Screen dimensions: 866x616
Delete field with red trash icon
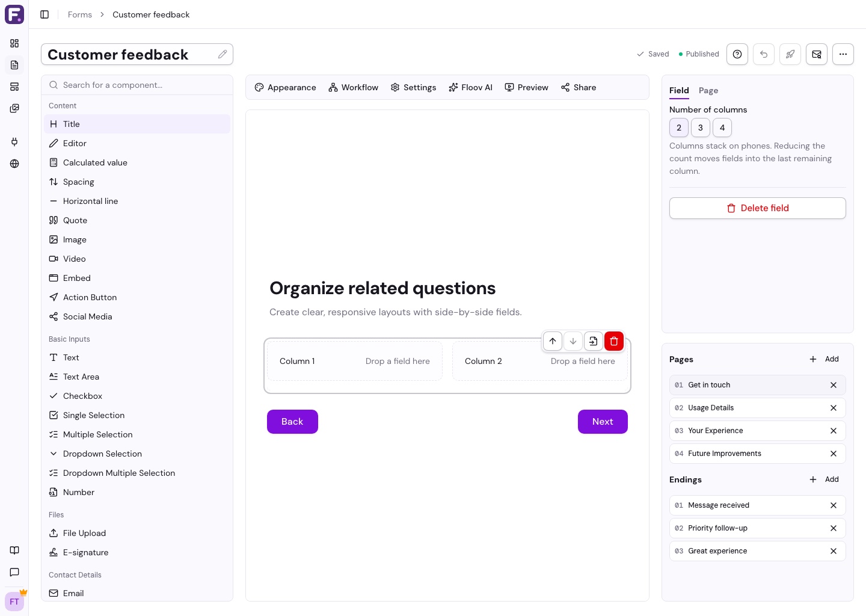click(614, 341)
